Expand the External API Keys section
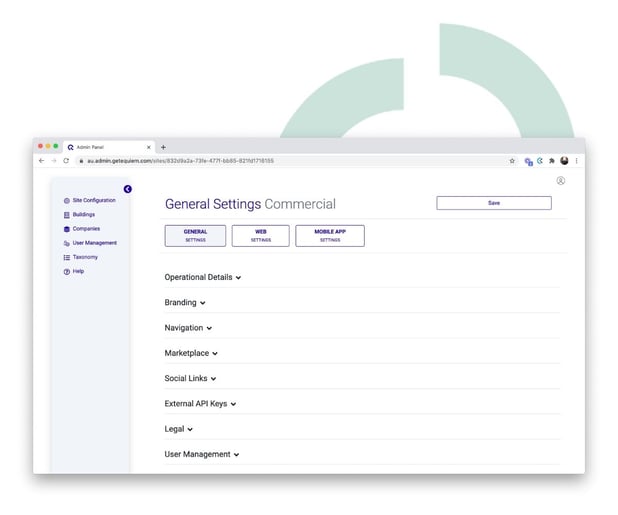 point(200,404)
